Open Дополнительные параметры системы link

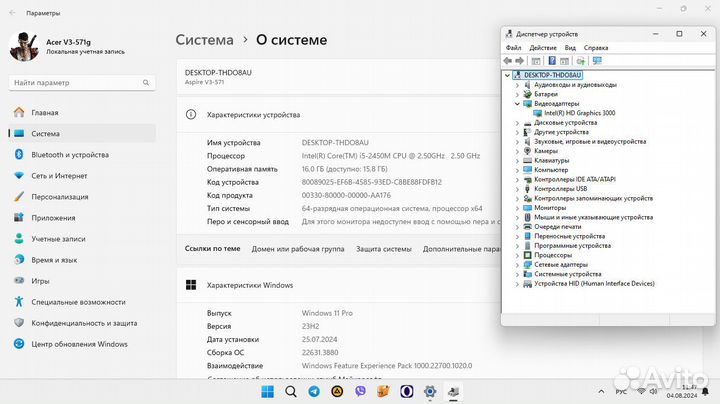[461, 249]
